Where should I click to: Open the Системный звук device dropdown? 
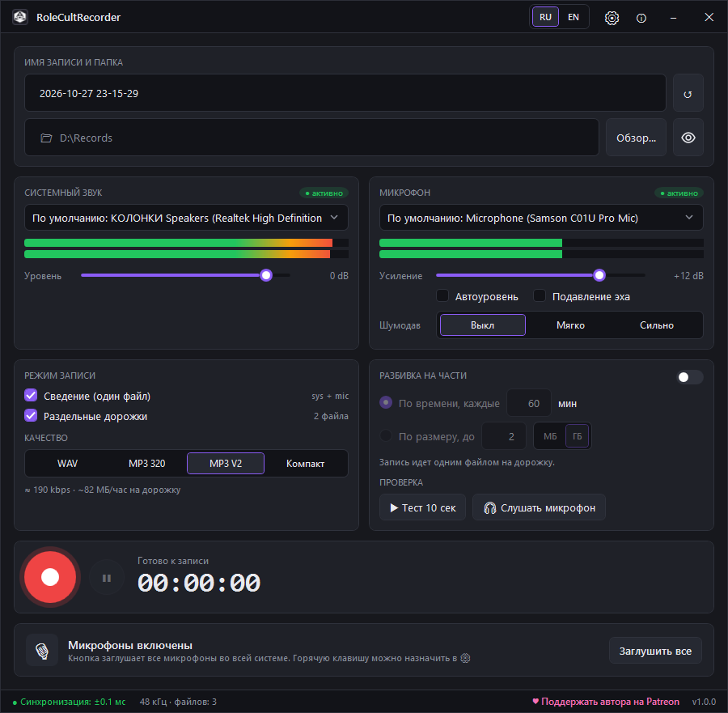tap(186, 218)
